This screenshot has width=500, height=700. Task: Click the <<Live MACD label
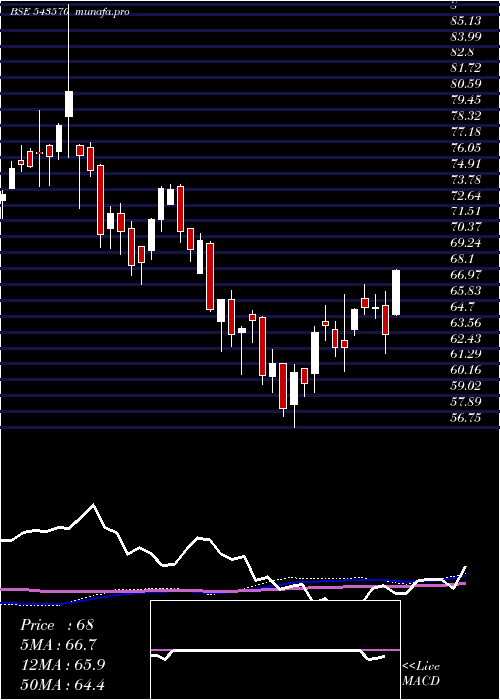tap(421, 673)
